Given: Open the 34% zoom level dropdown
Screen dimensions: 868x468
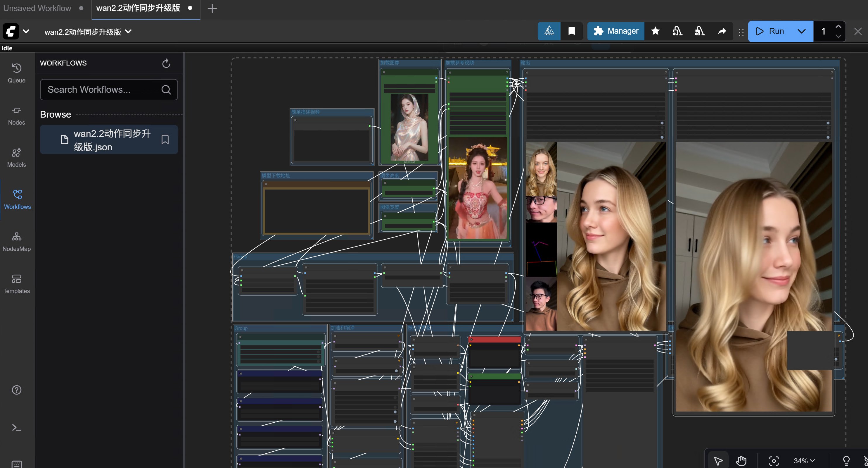Looking at the screenshot, I should (804, 460).
